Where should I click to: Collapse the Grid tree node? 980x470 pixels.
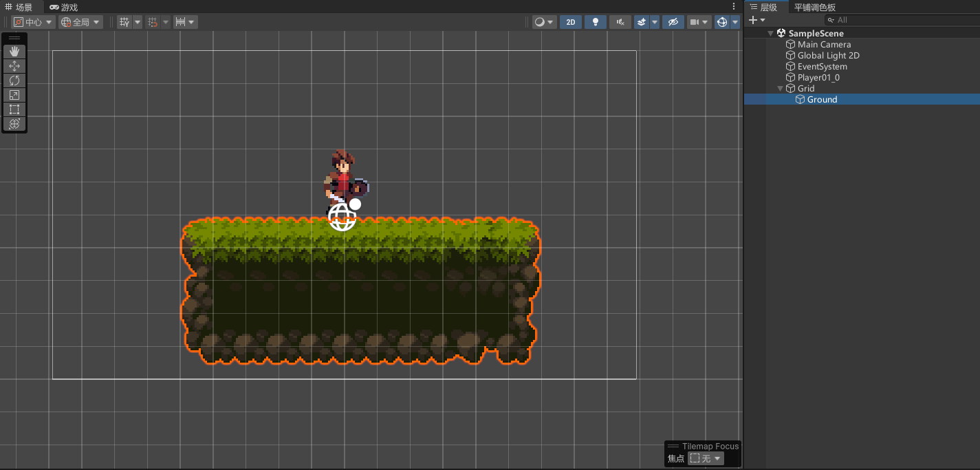click(780, 88)
